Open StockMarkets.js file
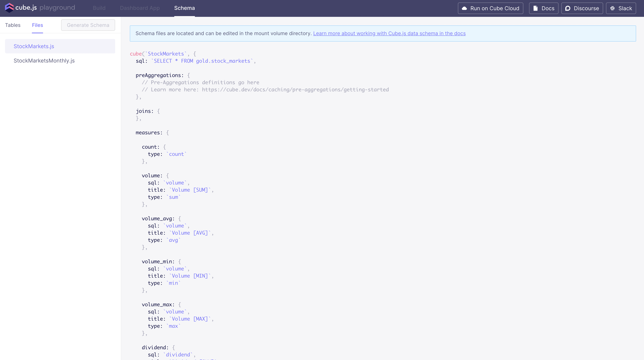This screenshot has height=360, width=644. (x=34, y=46)
